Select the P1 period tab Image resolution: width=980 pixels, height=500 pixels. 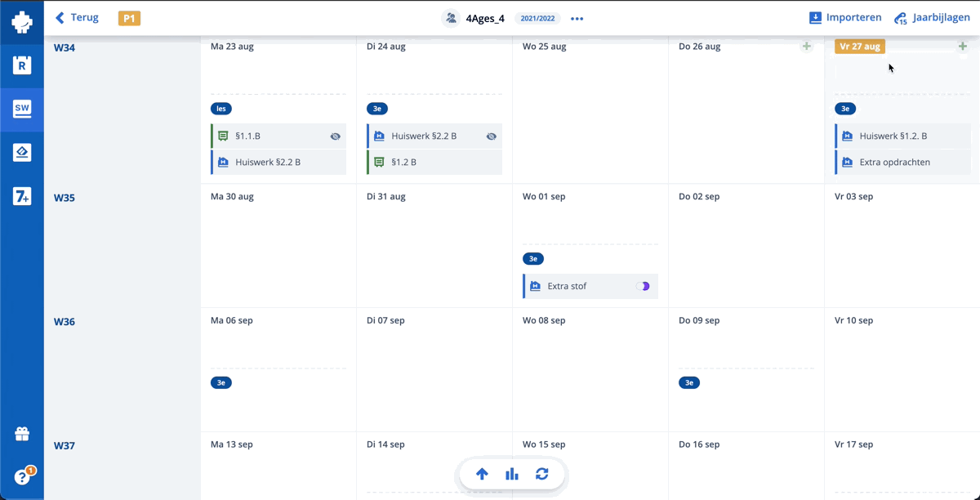tap(129, 18)
